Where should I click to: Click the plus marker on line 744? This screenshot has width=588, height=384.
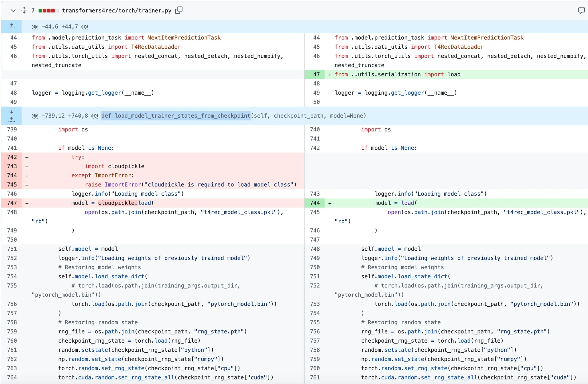tap(330, 203)
